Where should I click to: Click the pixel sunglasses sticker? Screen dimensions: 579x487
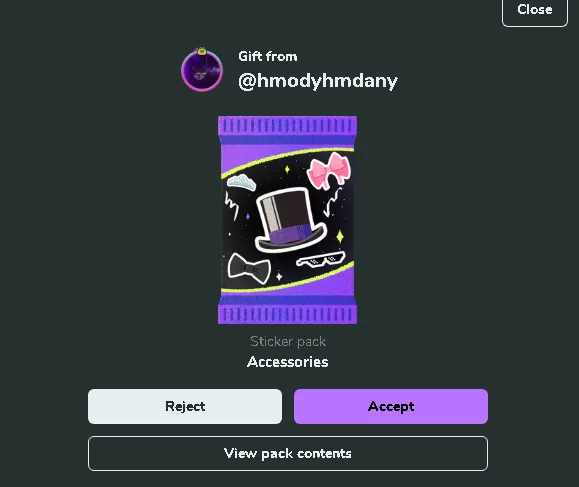[321, 259]
